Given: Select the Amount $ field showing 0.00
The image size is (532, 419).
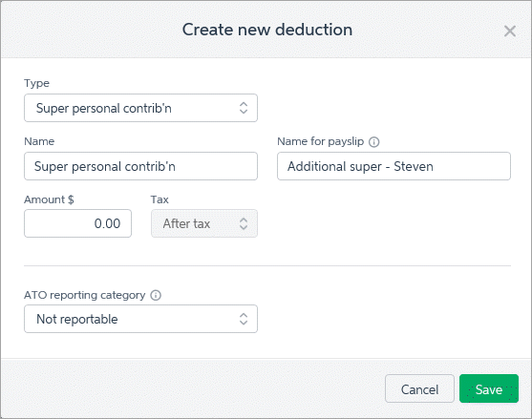Looking at the screenshot, I should click(x=77, y=223).
